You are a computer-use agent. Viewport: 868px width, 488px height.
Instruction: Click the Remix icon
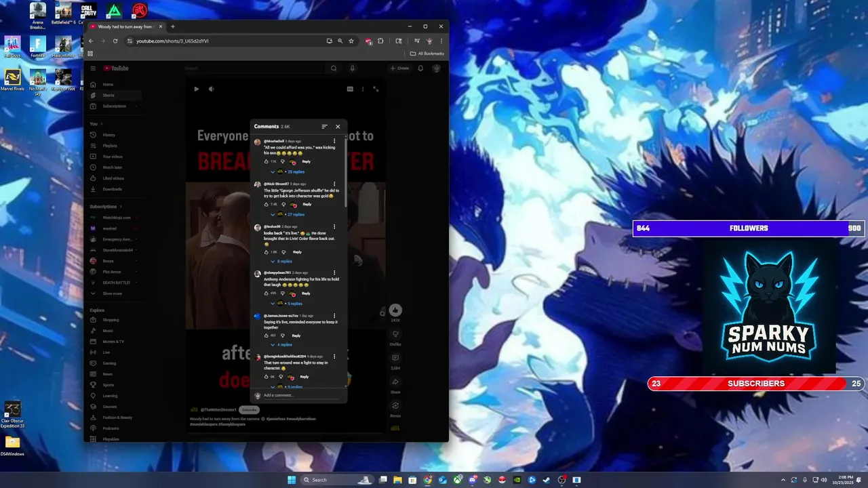(395, 406)
